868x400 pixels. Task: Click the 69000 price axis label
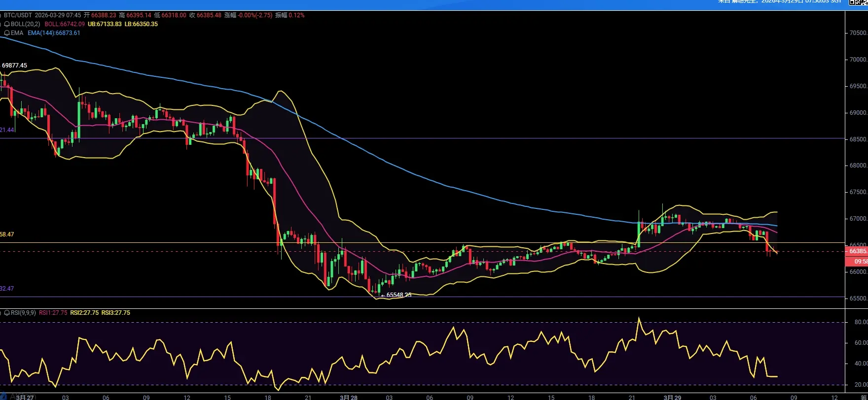[858, 113]
